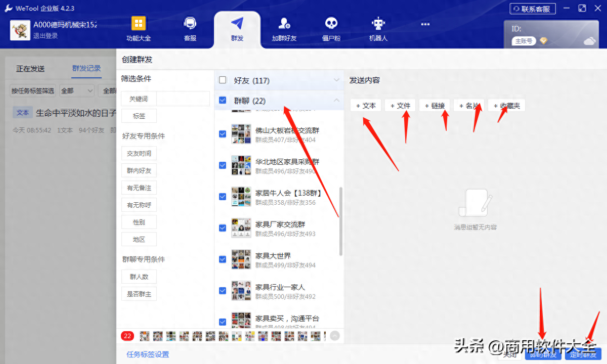The image size is (607, 364).
Task: Check the 好友 (117) checkbox
Action: (222, 80)
